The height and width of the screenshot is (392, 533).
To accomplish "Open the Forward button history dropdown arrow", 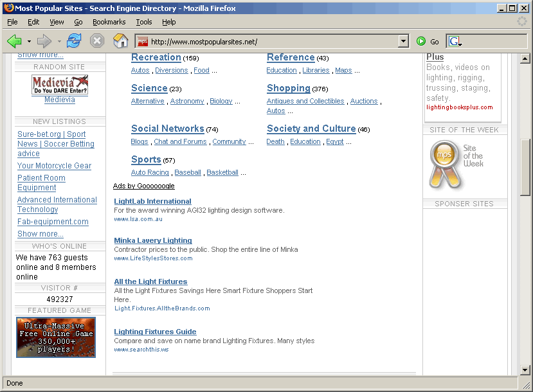I will [59, 42].
